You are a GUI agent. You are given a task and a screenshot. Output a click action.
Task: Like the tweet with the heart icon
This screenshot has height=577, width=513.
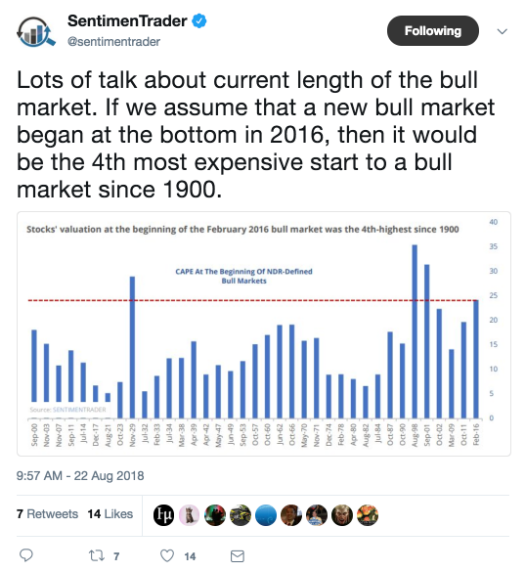pos(167,555)
